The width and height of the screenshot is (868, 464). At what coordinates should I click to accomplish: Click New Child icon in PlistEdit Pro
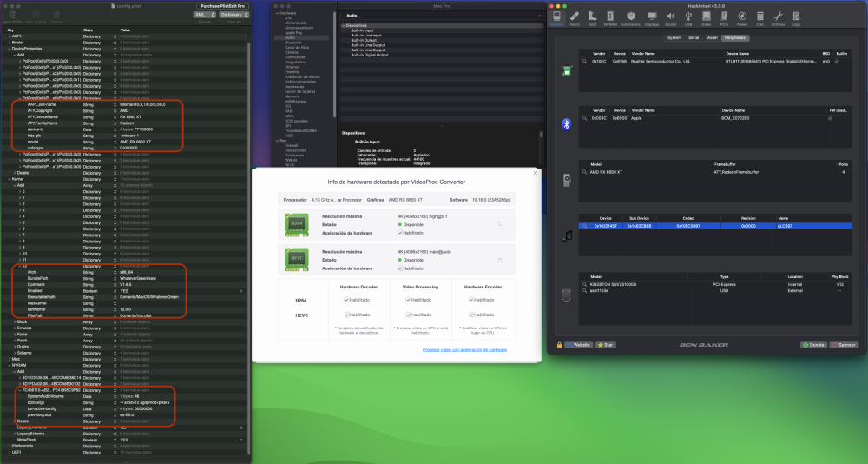tap(13, 15)
